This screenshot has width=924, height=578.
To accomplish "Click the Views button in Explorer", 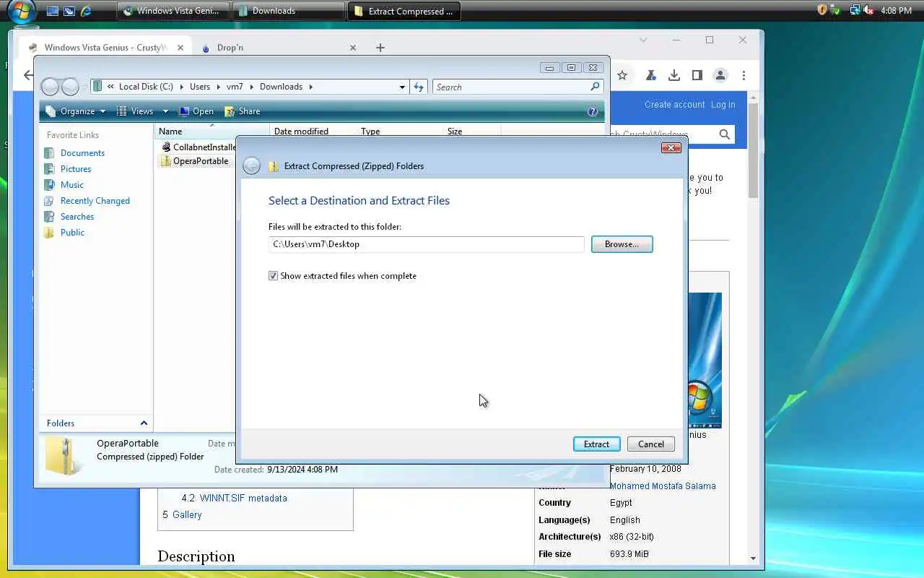I will (136, 111).
